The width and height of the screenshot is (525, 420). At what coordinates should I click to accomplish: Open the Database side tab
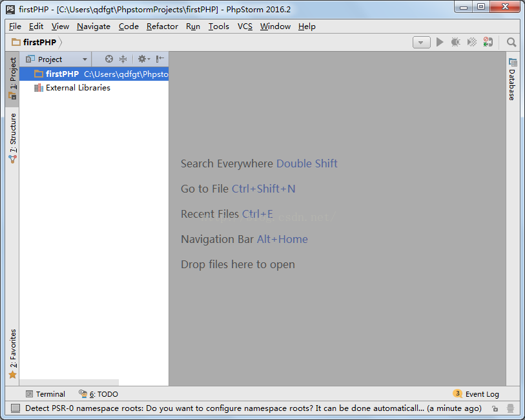tap(512, 79)
